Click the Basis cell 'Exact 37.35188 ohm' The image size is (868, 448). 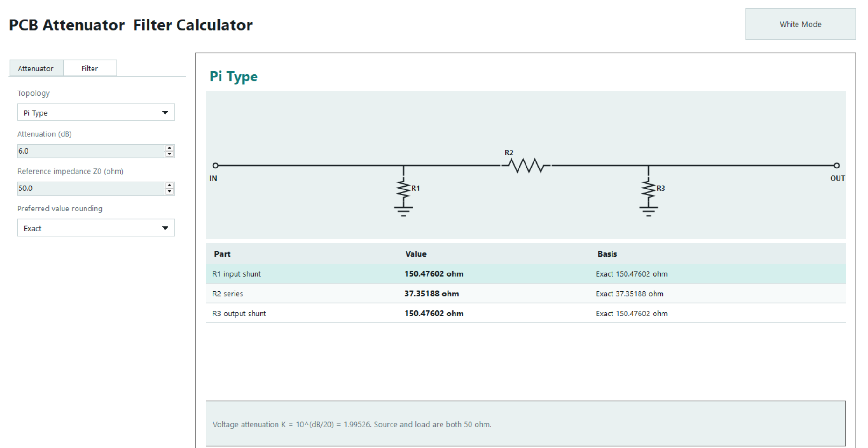coord(629,294)
